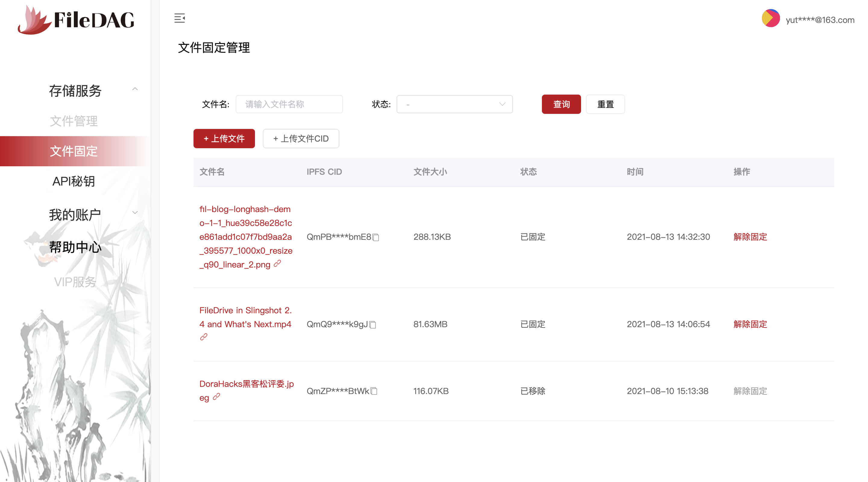The height and width of the screenshot is (482, 868).
Task: Open the API秘钥 sidebar item
Action: point(74,182)
